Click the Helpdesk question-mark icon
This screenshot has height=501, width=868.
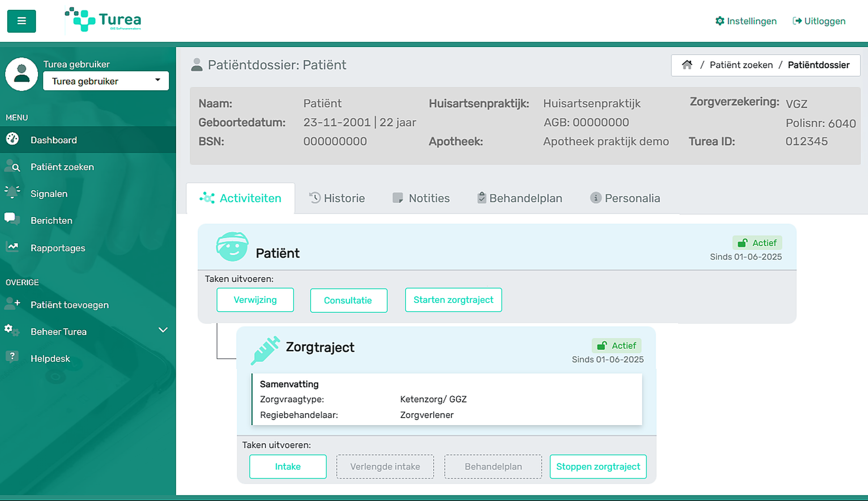[13, 357]
